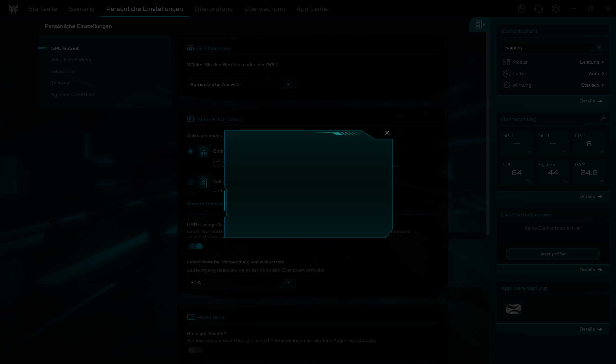Click the GPU temperature °C tile
The height and width of the screenshot is (364, 616).
coord(553,143)
